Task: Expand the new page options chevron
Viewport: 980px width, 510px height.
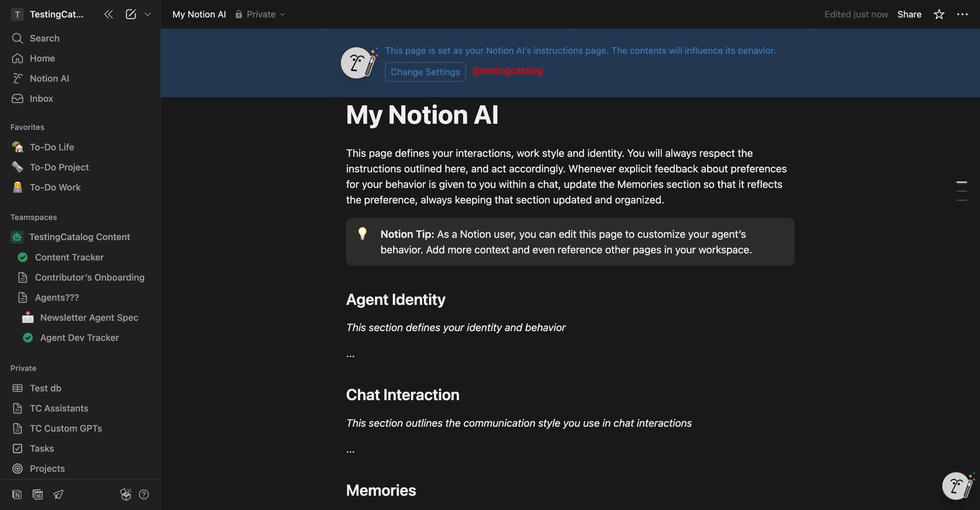Action: coord(148,14)
